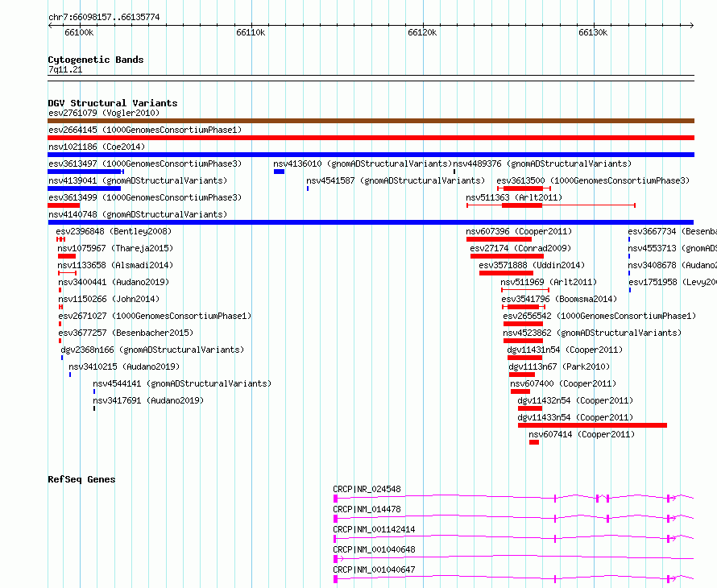Open variant esv3541796 (Boomsma2014)
Image resolution: width=717 pixels, height=588 pixels.
559,299
